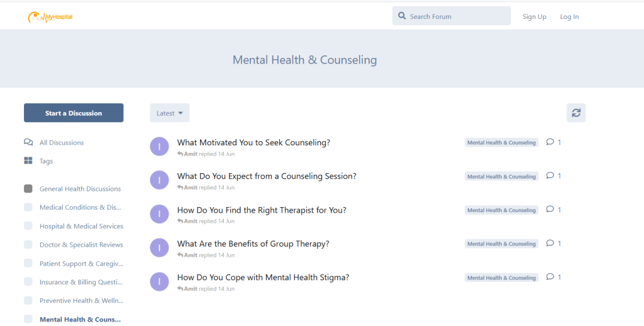
Task: Click the Log In link
Action: pyautogui.click(x=569, y=17)
